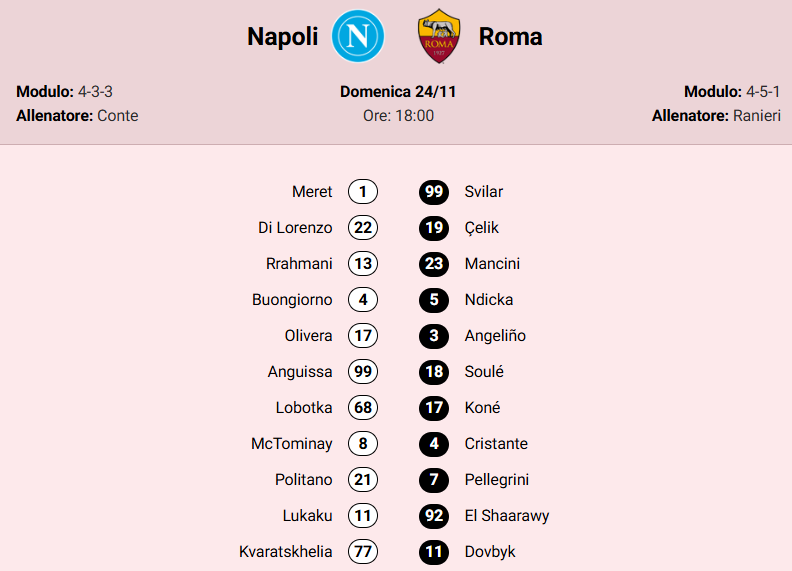The width and height of the screenshot is (792, 571).
Task: Click Svilar's number 99 jersey badge
Action: (434, 192)
